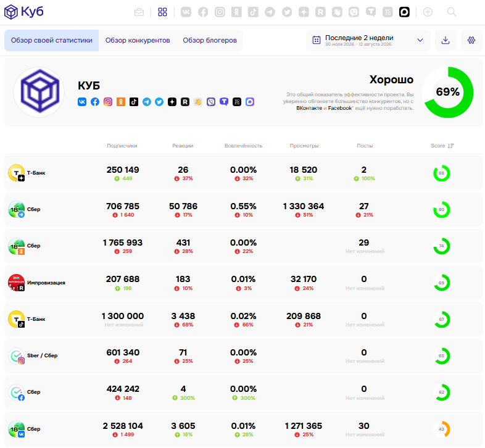Sort by the Подписчики column header
This screenshot has width=485, height=448.
coord(122,146)
